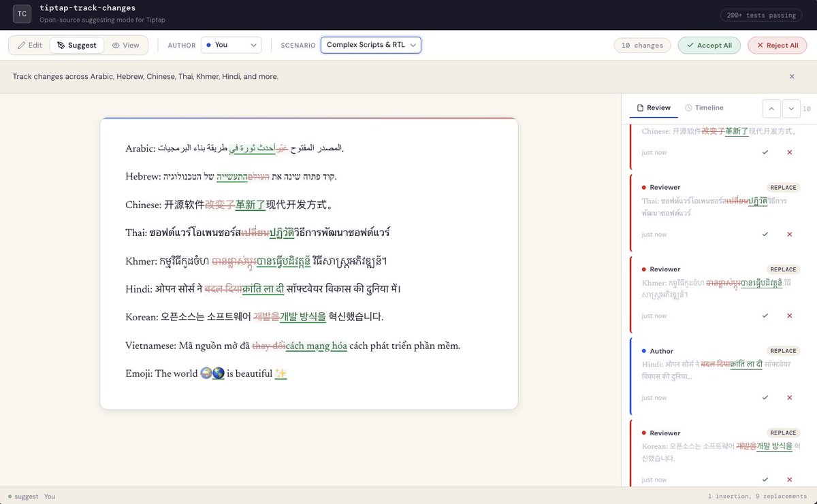Click the Korean line in the editor
This screenshot has height=504, width=817.
[x=255, y=317]
